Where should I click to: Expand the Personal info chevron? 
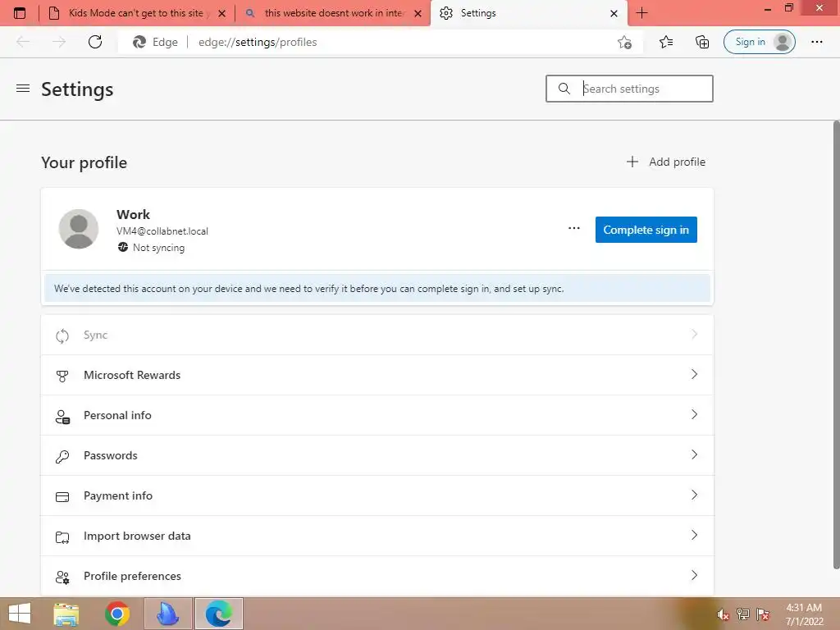click(694, 414)
